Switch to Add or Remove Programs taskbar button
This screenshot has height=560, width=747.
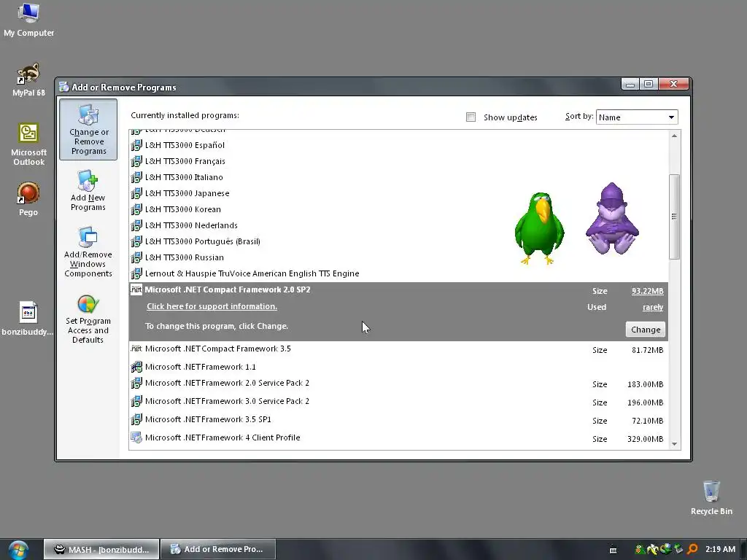[218, 550]
